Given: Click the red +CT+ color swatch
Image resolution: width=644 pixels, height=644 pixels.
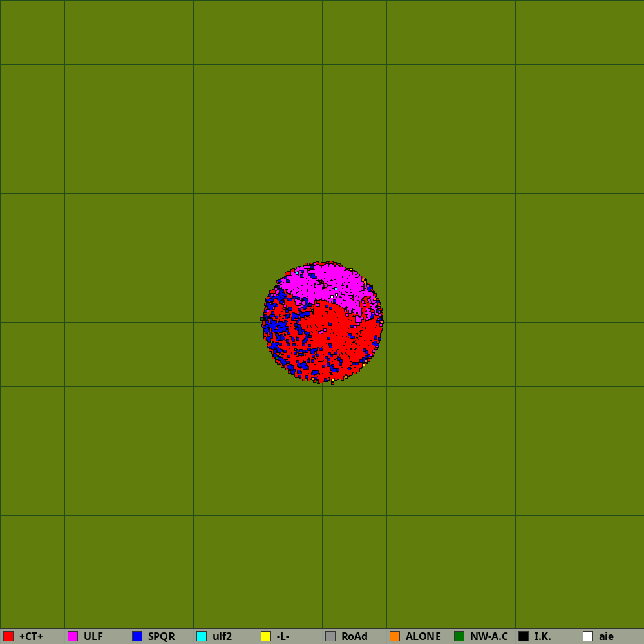Looking at the screenshot, I should click(x=8, y=636).
